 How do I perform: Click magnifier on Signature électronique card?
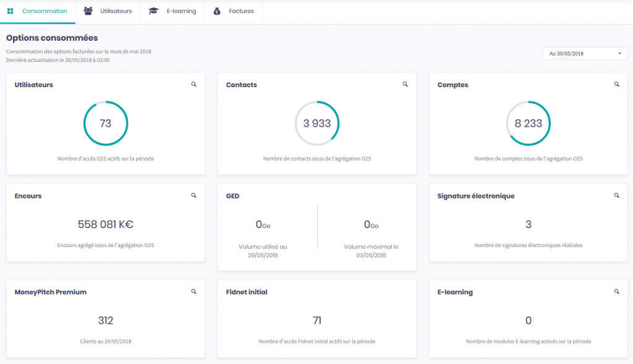tap(616, 195)
